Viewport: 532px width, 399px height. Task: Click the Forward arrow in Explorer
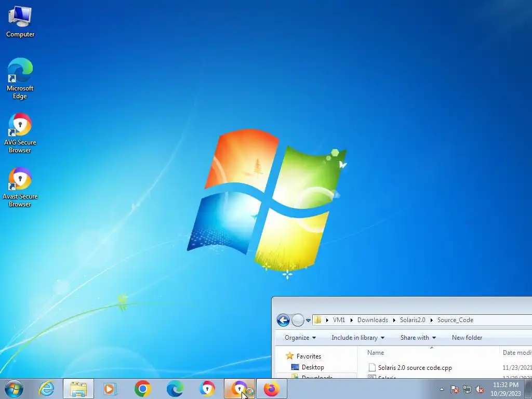click(x=298, y=320)
